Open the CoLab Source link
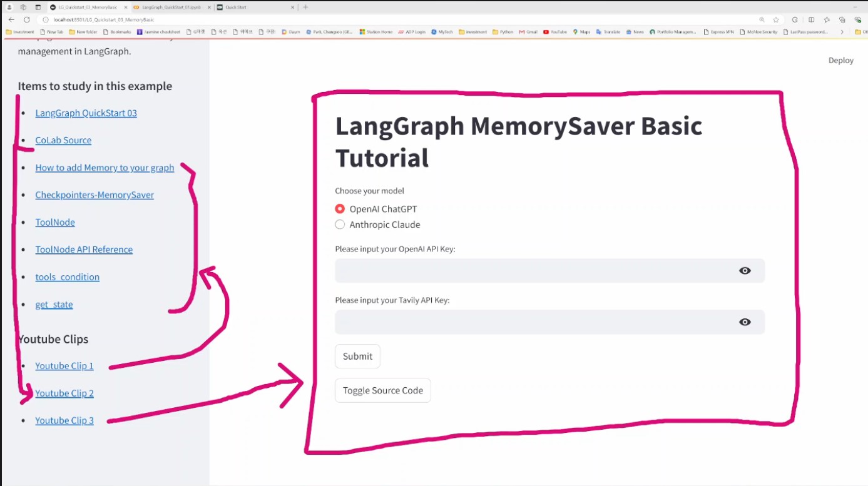868x486 pixels. click(x=63, y=140)
